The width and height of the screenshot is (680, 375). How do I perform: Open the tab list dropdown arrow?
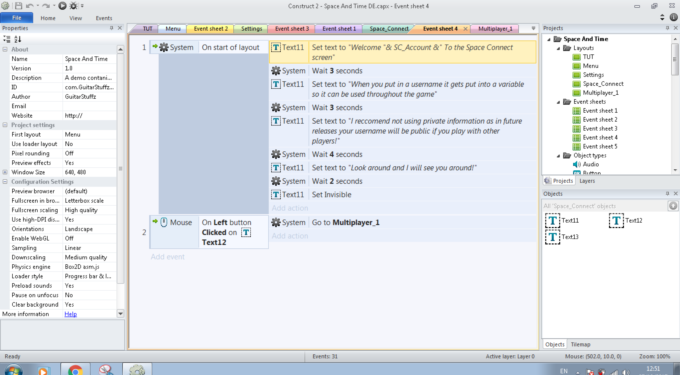533,29
